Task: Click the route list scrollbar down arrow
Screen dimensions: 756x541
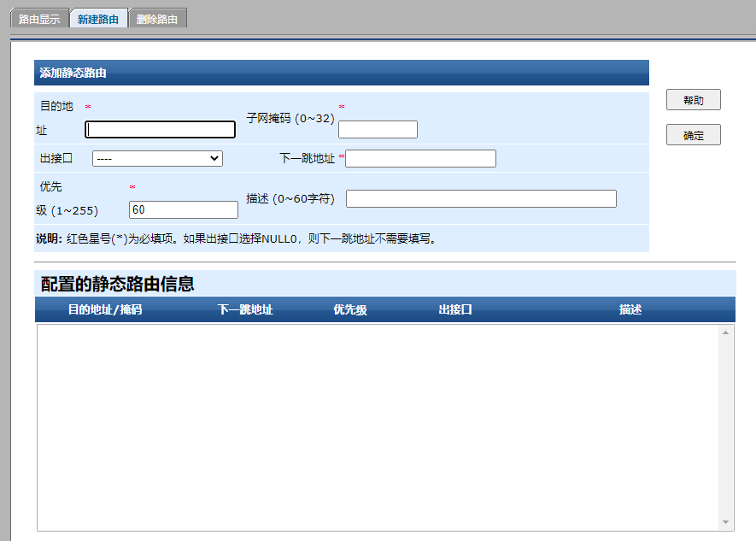Action: (726, 522)
